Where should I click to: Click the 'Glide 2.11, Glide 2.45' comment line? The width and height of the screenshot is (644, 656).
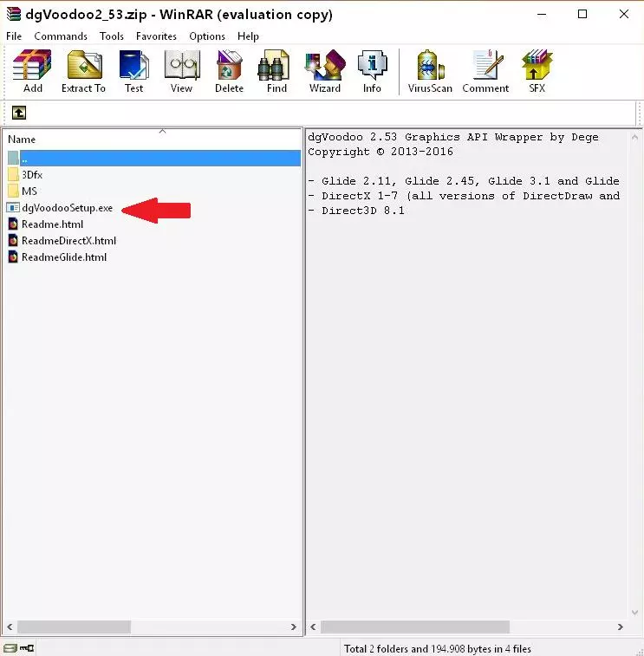(464, 181)
